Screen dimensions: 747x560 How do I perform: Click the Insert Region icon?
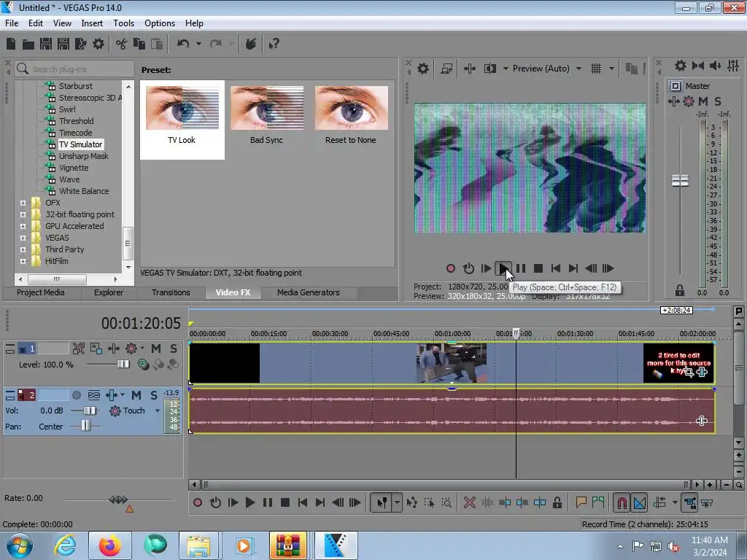[598, 502]
